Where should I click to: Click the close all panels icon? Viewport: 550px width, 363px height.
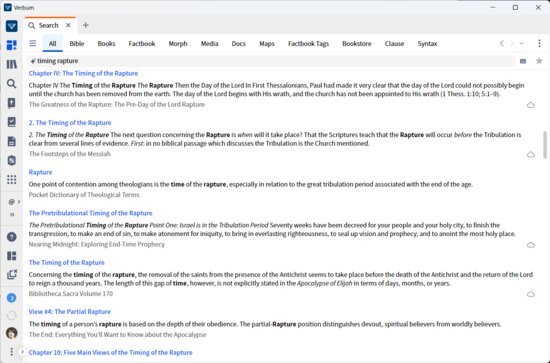point(12,274)
